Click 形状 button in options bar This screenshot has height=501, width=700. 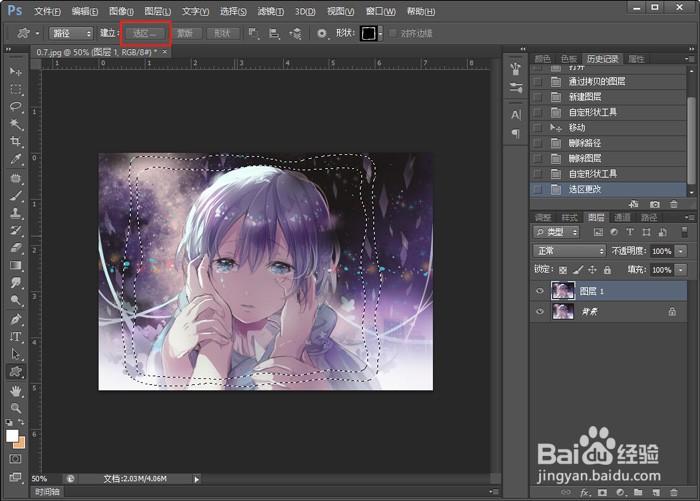[x=222, y=33]
